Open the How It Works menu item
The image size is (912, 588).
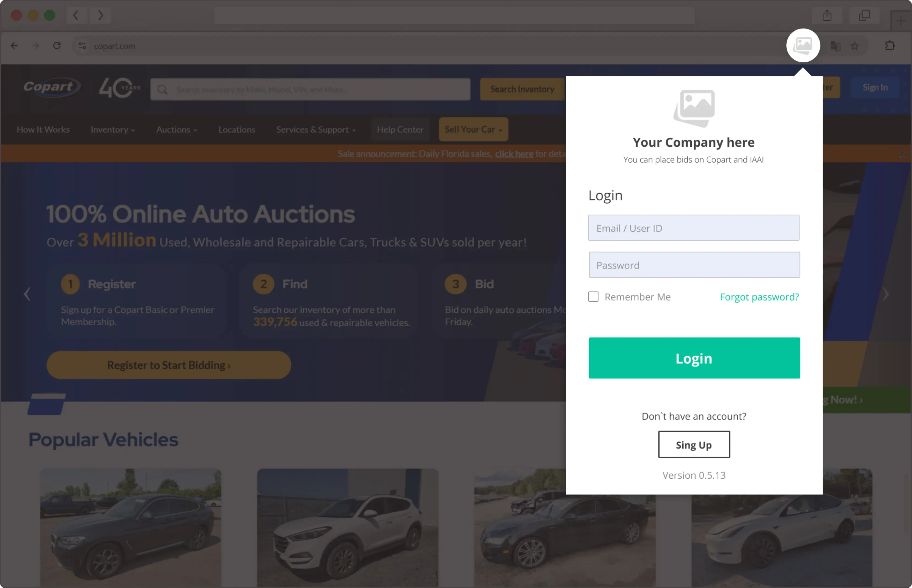coord(43,129)
